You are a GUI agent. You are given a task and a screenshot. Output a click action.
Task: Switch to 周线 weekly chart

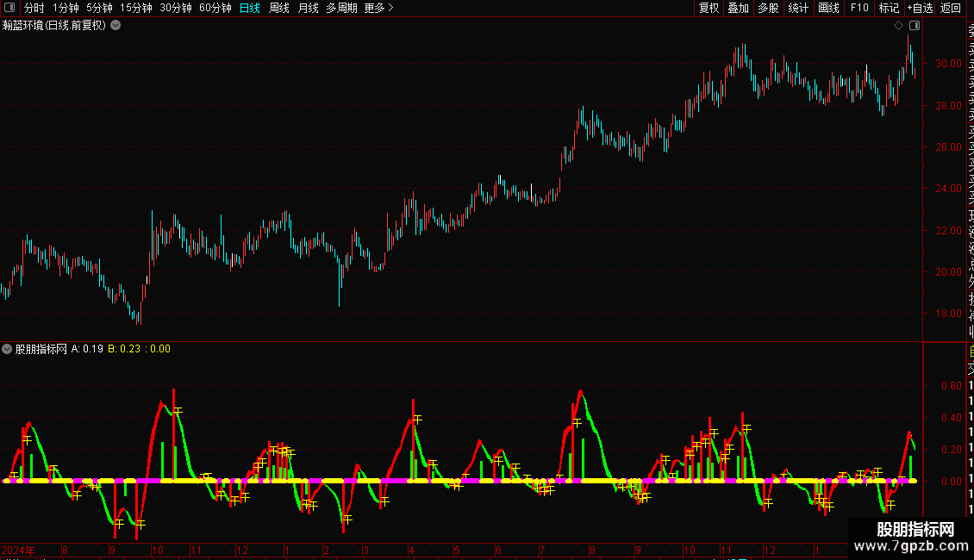(279, 8)
